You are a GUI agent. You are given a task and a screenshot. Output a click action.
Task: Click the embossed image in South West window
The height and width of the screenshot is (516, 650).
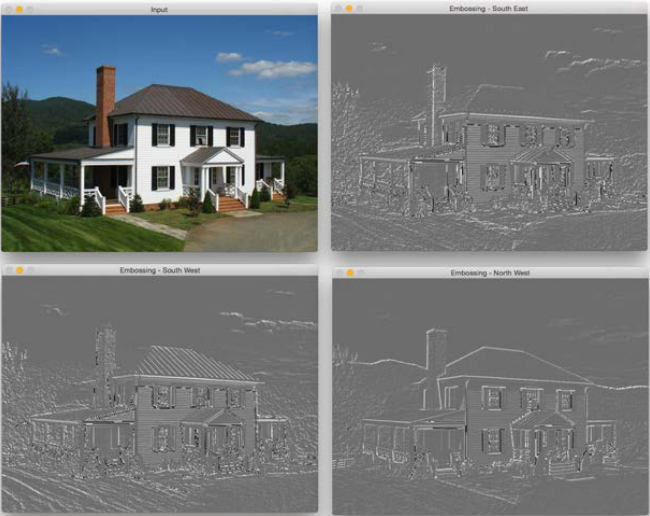click(x=160, y=394)
